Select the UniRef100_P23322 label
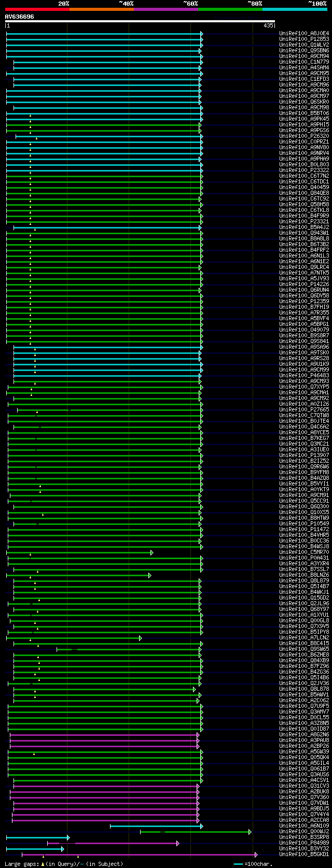The image size is (332, 868). 304,170
